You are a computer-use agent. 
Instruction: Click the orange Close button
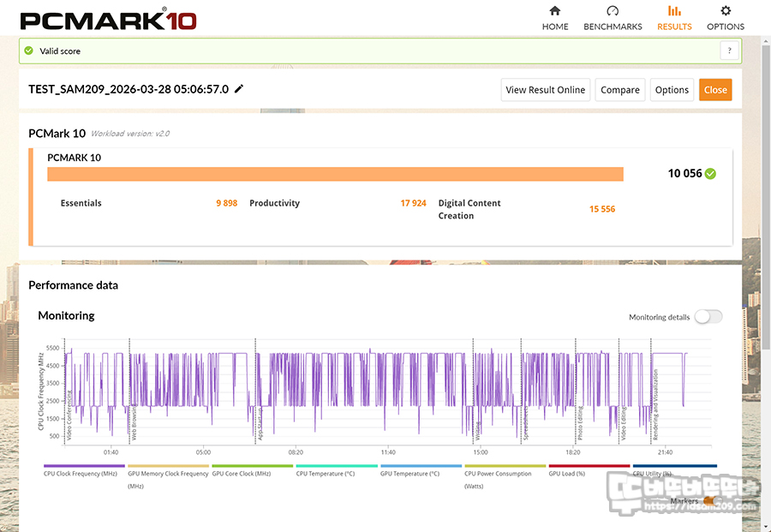715,90
